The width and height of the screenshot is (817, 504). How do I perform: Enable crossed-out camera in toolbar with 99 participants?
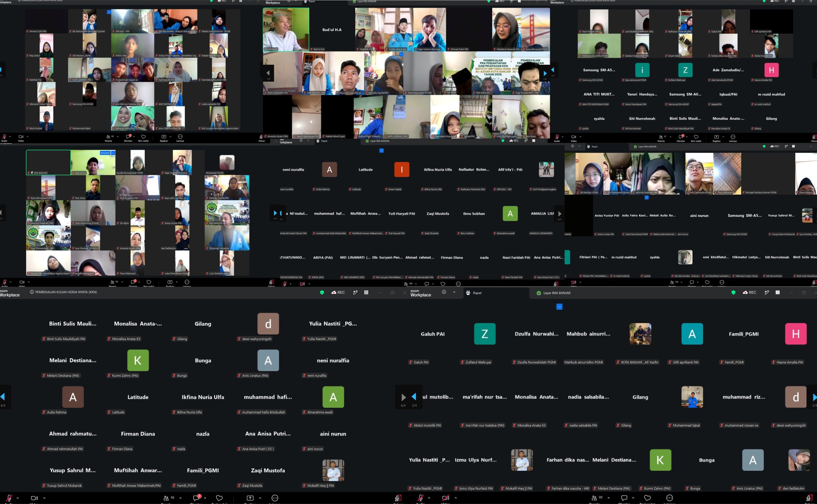tap(446, 498)
